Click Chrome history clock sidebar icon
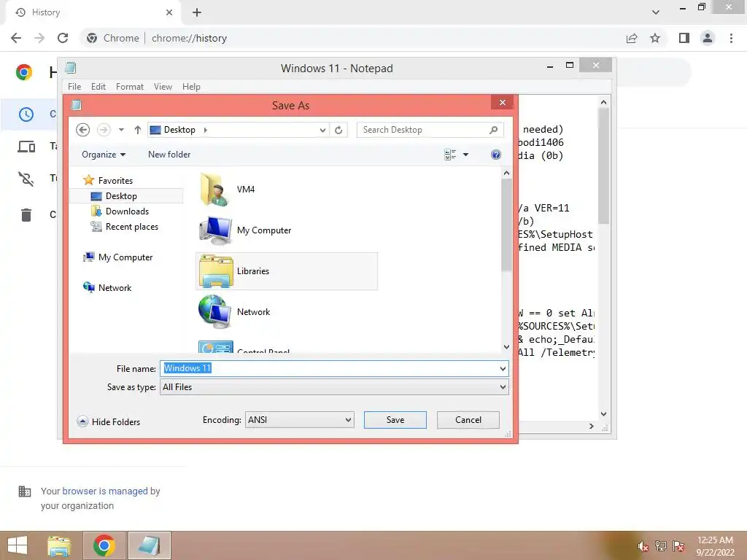 pos(26,114)
